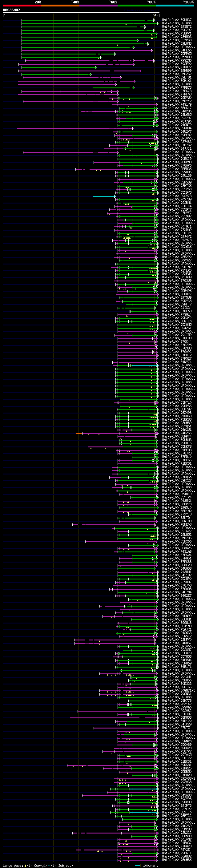Image resolution: width=197 pixels, height=868 pixels.
Task: Select hit label UniRef100_Q2W222
Action: (177, 833)
